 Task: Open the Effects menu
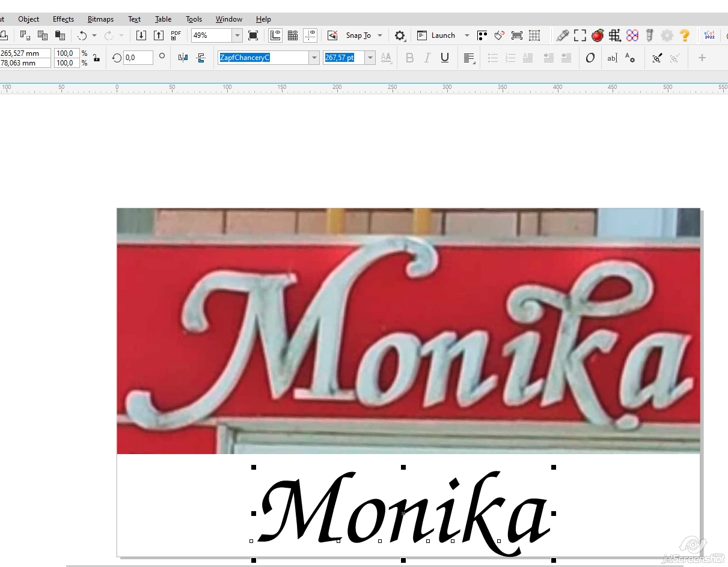point(63,19)
